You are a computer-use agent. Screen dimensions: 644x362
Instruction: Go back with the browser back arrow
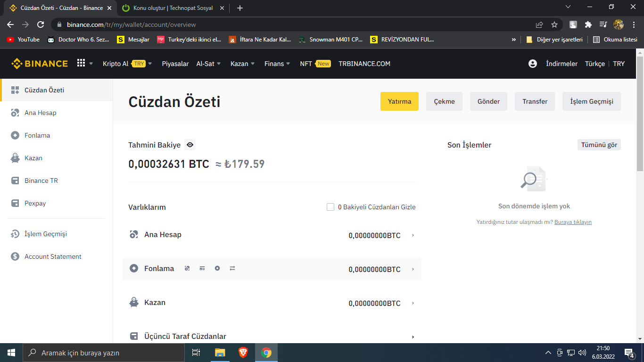tap(10, 25)
